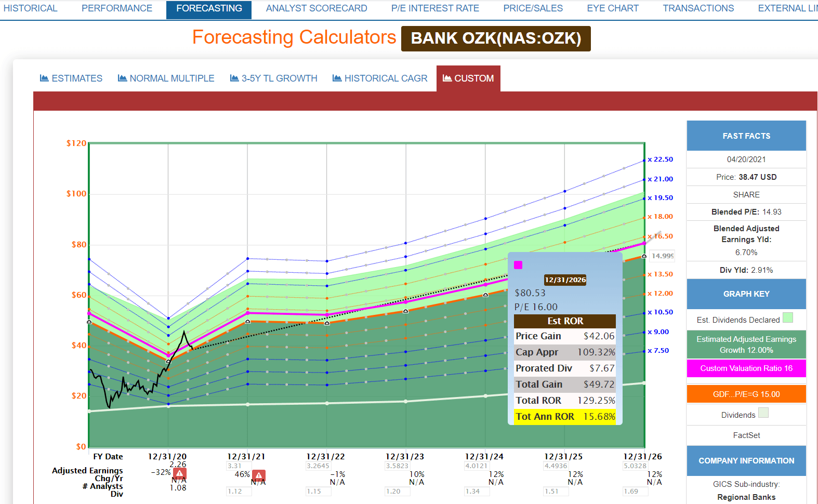The height and width of the screenshot is (504, 818).
Task: Click the x 22.50 multiple label
Action: coord(660,160)
